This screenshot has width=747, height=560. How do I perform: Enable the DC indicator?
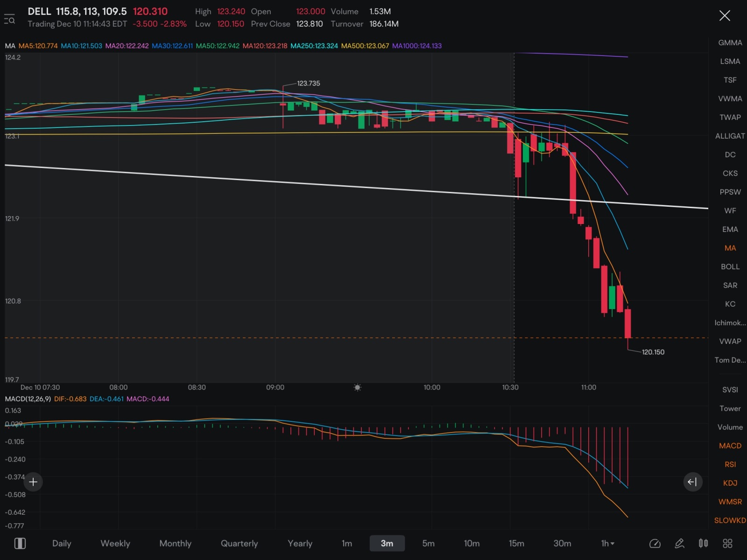[730, 154]
